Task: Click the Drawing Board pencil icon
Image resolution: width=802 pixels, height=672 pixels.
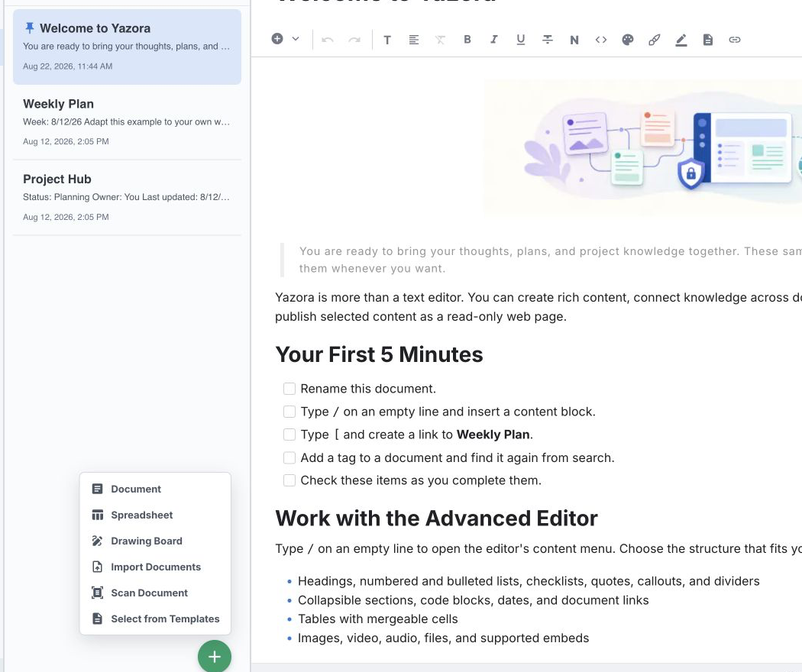Action: pyautogui.click(x=97, y=541)
